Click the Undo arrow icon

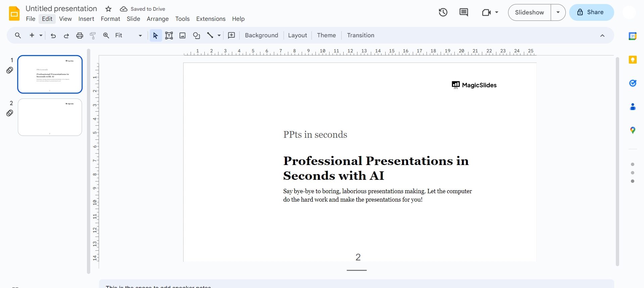coord(53,36)
